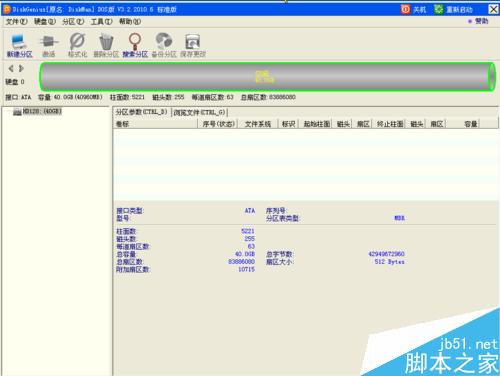Image resolution: width=500 pixels, height=376 pixels.
Task: Click the 新建分区 (new partition) toolbar icon
Action: pos(19,45)
